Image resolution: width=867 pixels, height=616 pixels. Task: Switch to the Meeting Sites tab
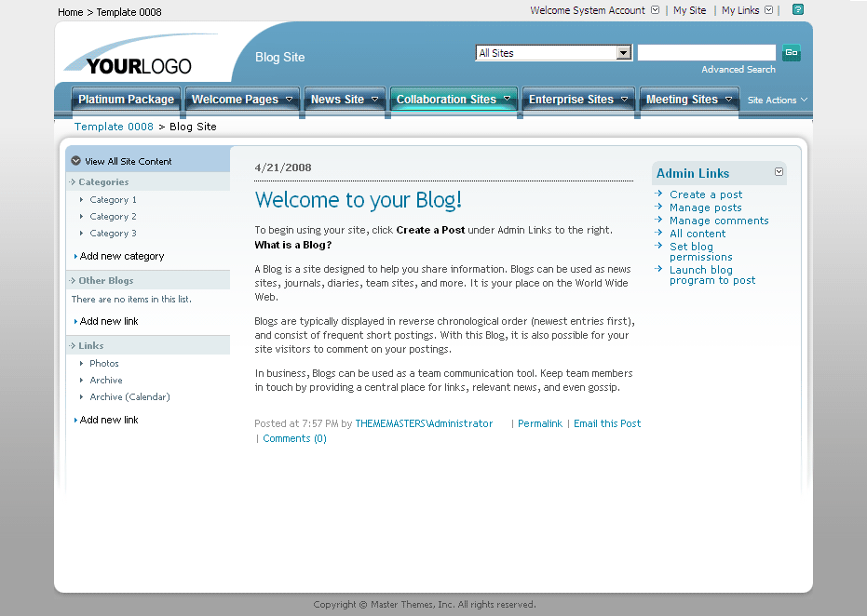tap(681, 99)
